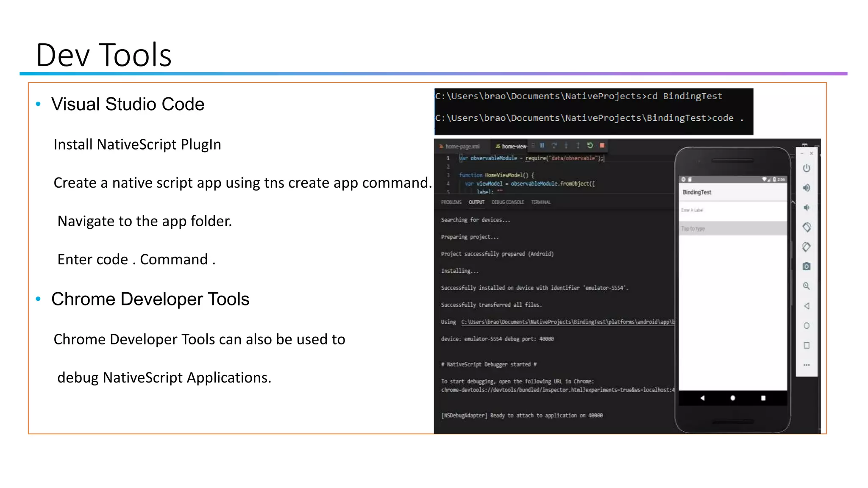Screen dimensions: 868x488
Task: Click 'Successfully transferred all files.' line
Action: [x=491, y=305]
